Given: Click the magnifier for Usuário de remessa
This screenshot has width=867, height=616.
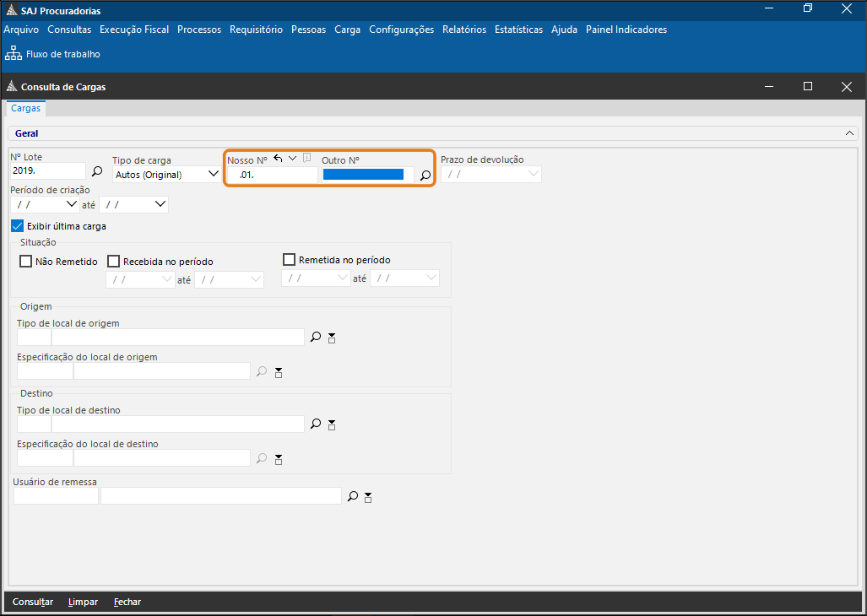Looking at the screenshot, I should (x=353, y=497).
